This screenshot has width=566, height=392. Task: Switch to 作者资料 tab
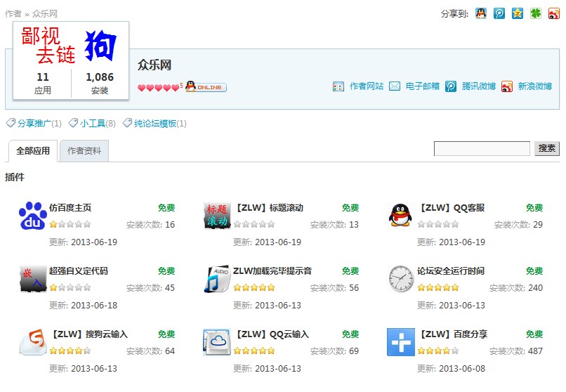[84, 151]
